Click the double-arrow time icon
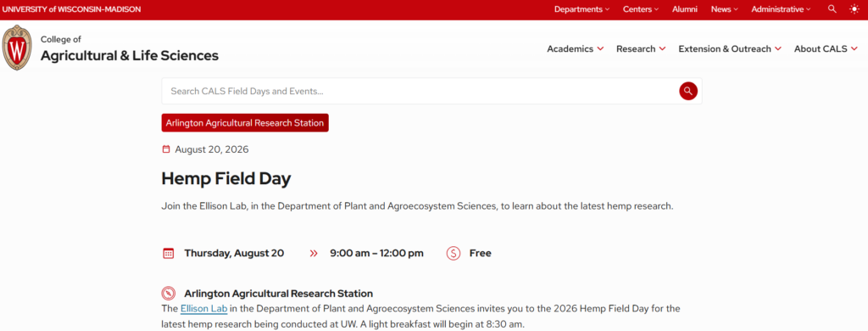Screen dimensions: 868x331 click(314, 254)
